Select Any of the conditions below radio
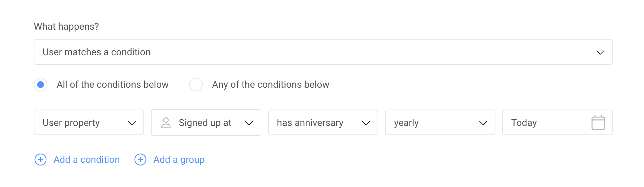This screenshot has height=187, width=644. tap(196, 85)
